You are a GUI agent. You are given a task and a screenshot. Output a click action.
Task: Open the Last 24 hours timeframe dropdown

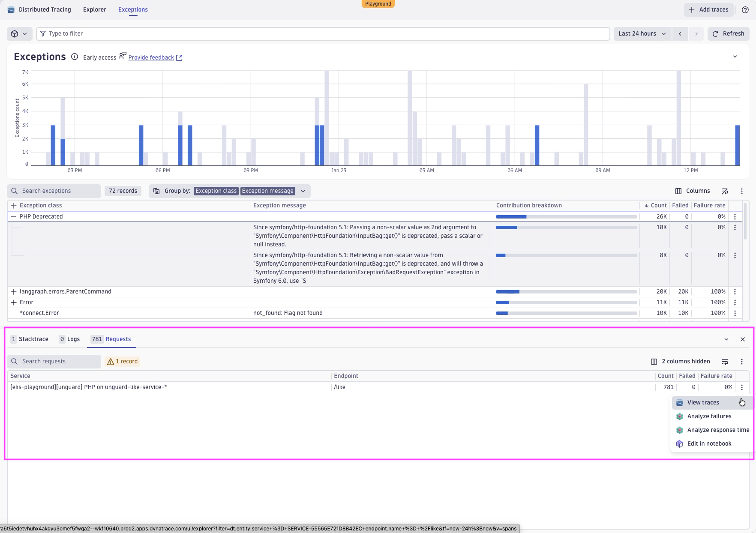(642, 34)
